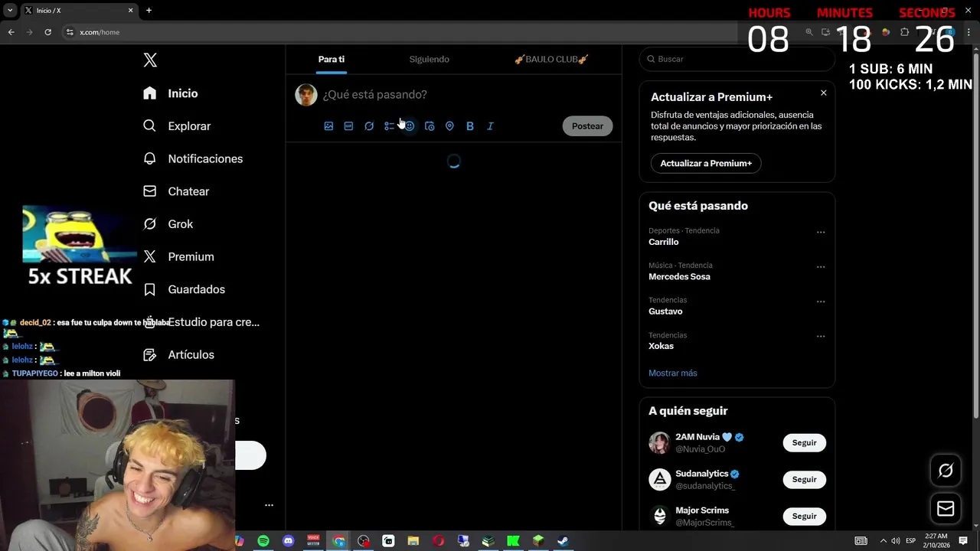Add a location tag to post
980x551 pixels.
(449, 126)
